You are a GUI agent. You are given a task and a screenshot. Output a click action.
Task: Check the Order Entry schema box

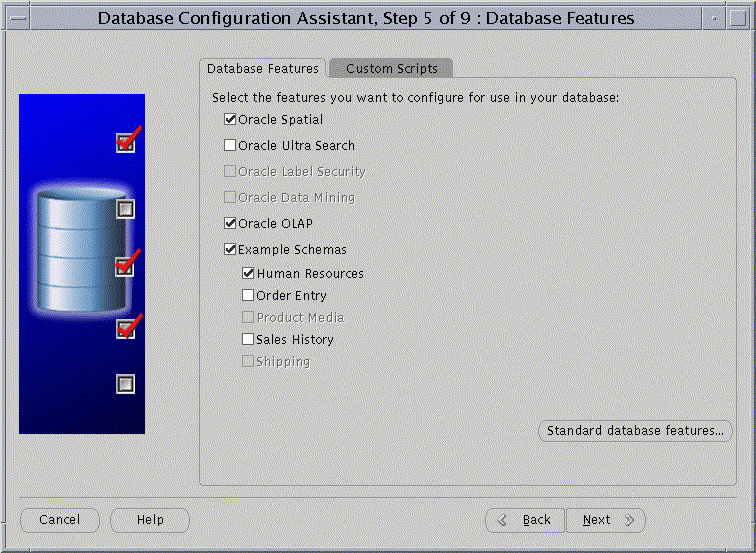click(248, 296)
